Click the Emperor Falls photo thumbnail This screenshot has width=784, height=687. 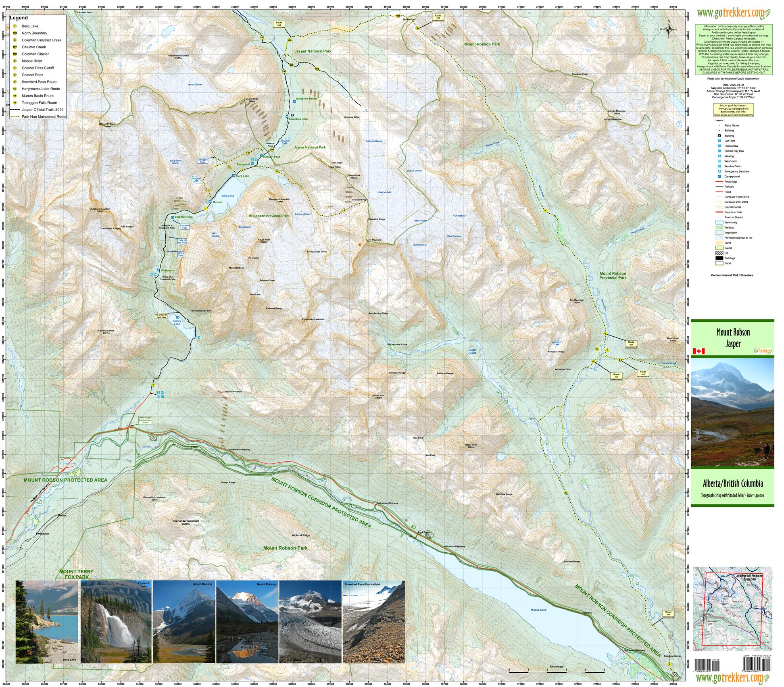pyautogui.click(x=116, y=622)
